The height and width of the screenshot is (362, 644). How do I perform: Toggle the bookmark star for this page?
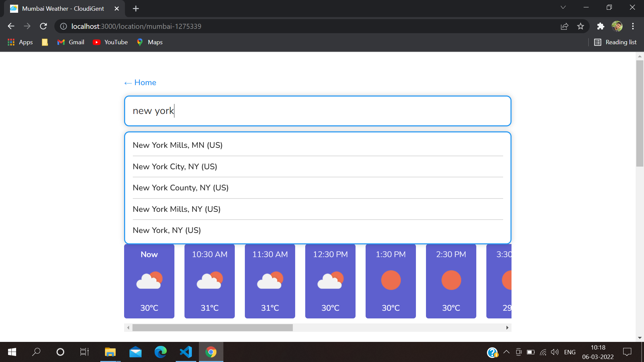(581, 26)
